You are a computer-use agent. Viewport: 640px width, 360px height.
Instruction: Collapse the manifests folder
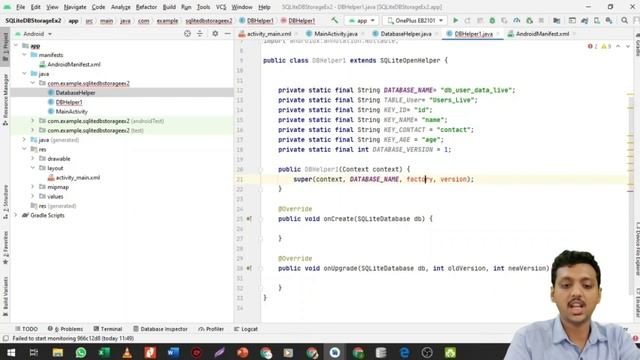click(24, 55)
